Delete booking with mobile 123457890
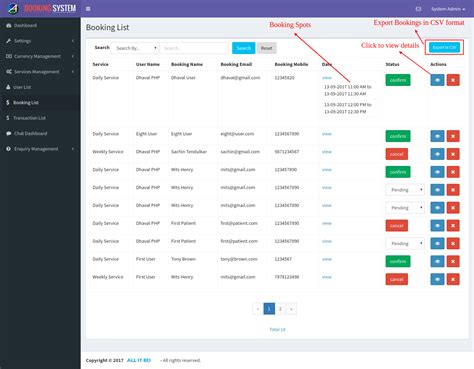The width and height of the screenshot is (474, 369). pyautogui.click(x=453, y=172)
